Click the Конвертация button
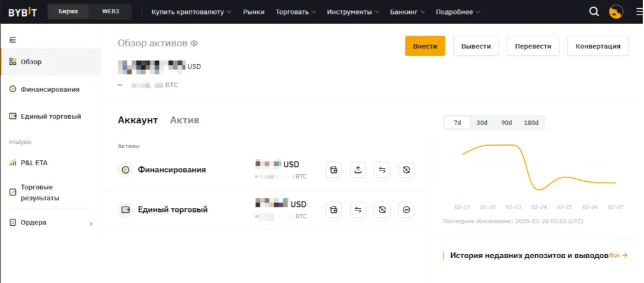Viewport: 644px width, 283px height. [598, 46]
